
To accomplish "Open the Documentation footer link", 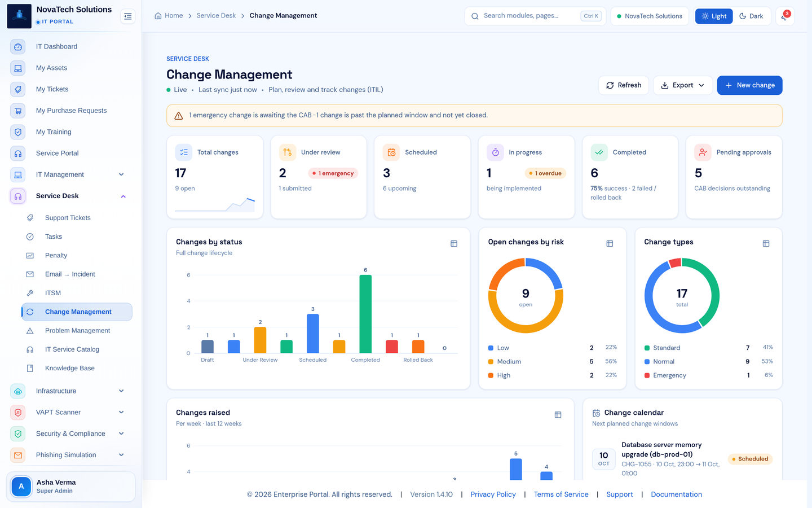I will [x=677, y=494].
